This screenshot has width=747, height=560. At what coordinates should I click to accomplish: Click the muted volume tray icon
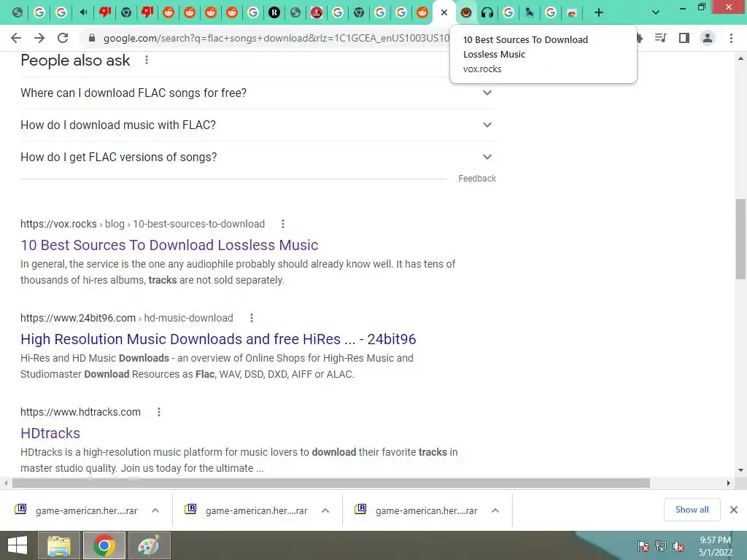click(x=678, y=545)
